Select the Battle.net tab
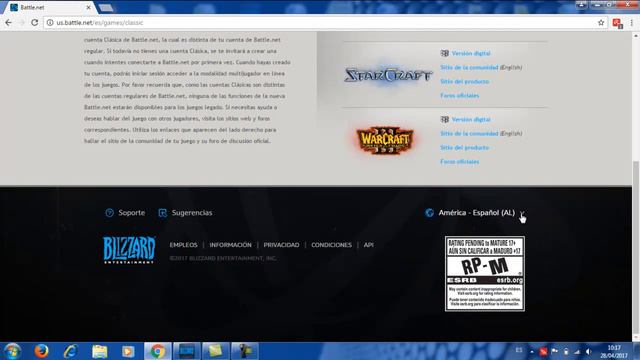This screenshot has width=640, height=360. [48, 7]
